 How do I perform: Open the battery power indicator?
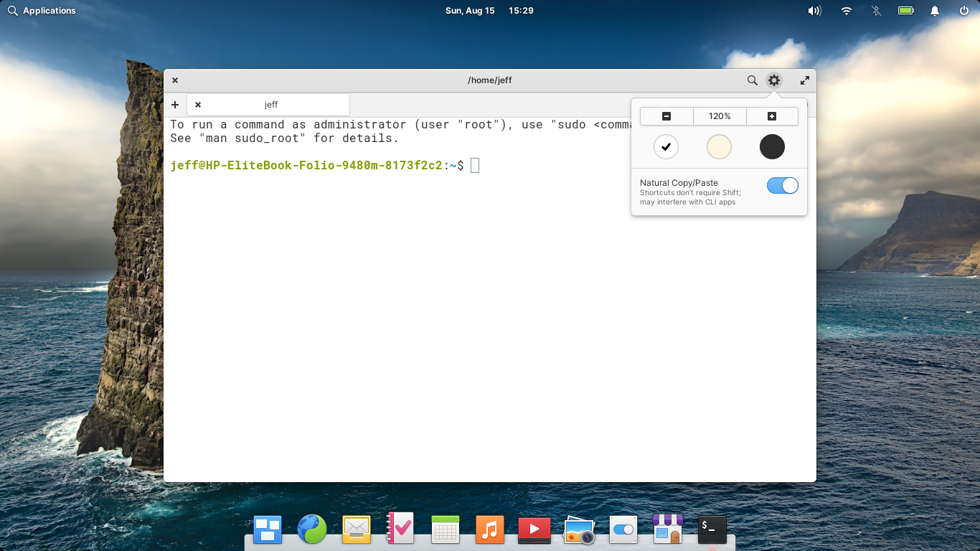click(905, 11)
